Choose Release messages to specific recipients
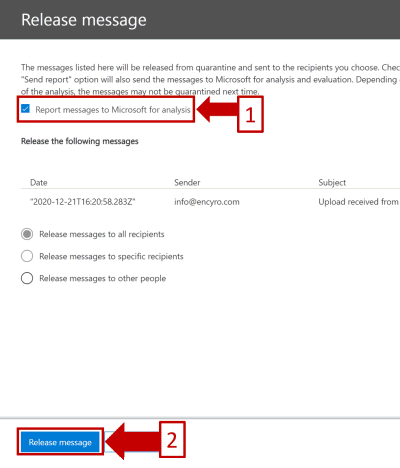Screen dimensions: 400x468 [27, 256]
